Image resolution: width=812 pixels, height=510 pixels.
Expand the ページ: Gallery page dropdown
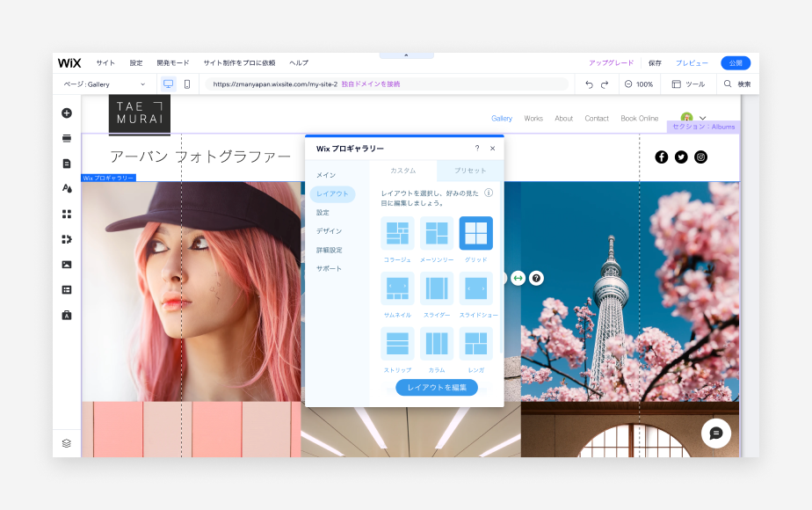(105, 84)
